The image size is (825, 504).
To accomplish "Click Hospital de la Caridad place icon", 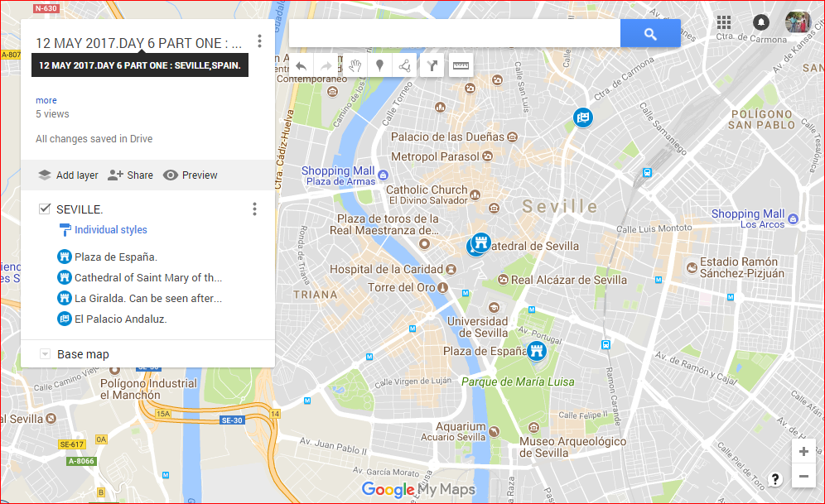I will pos(451,269).
